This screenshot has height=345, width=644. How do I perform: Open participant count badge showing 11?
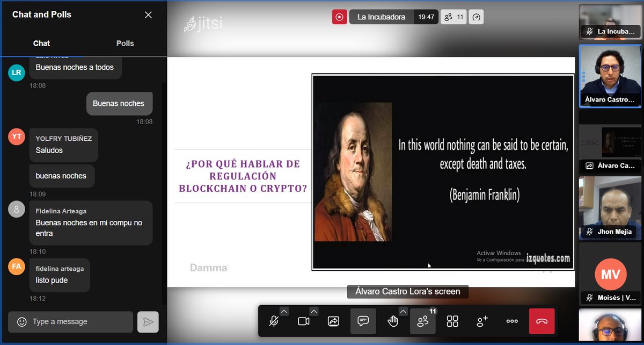pos(454,17)
